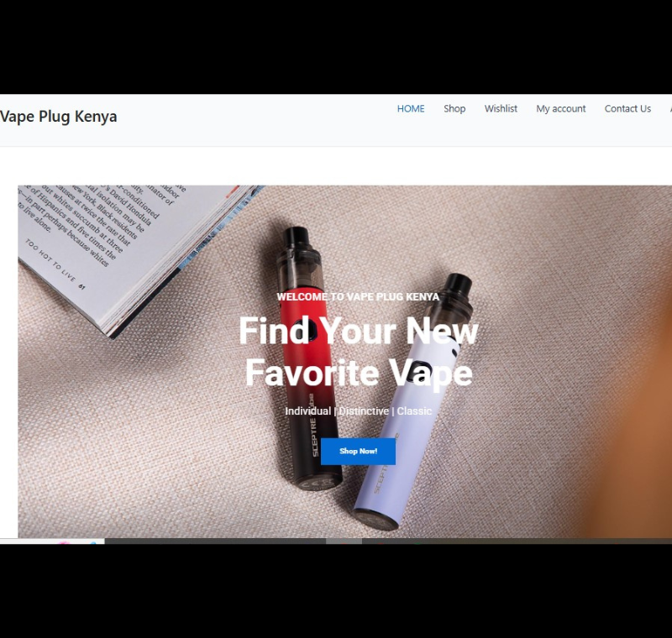The height and width of the screenshot is (638, 672).
Task: Click the highlighted gray taskbar item at bottom
Action: [344, 541]
